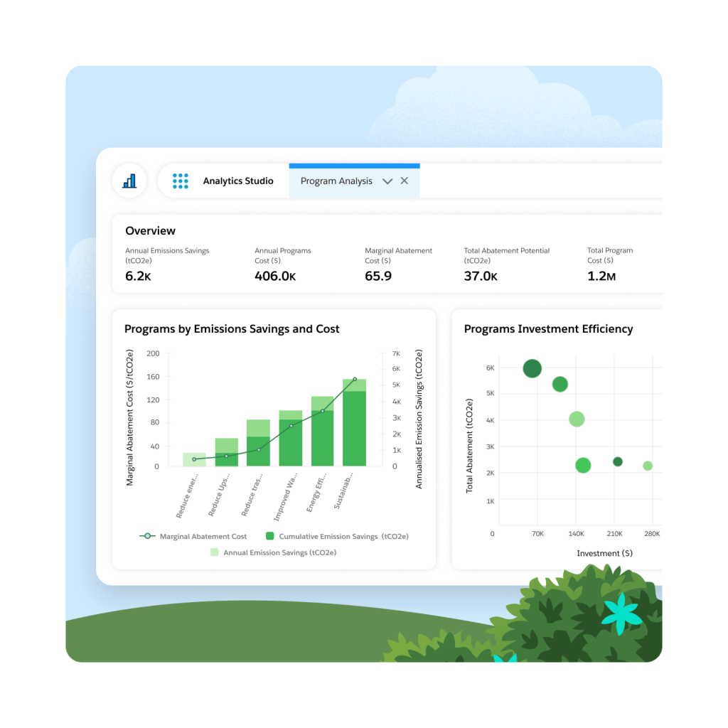Click the Improved Wa... bar
The width and height of the screenshot is (728, 728).
(291, 438)
